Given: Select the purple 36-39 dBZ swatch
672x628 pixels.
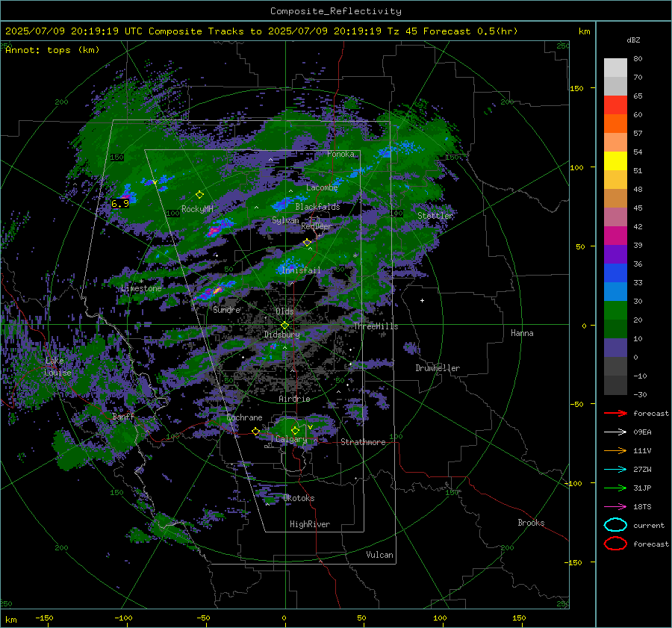Looking at the screenshot, I should click(x=615, y=255).
